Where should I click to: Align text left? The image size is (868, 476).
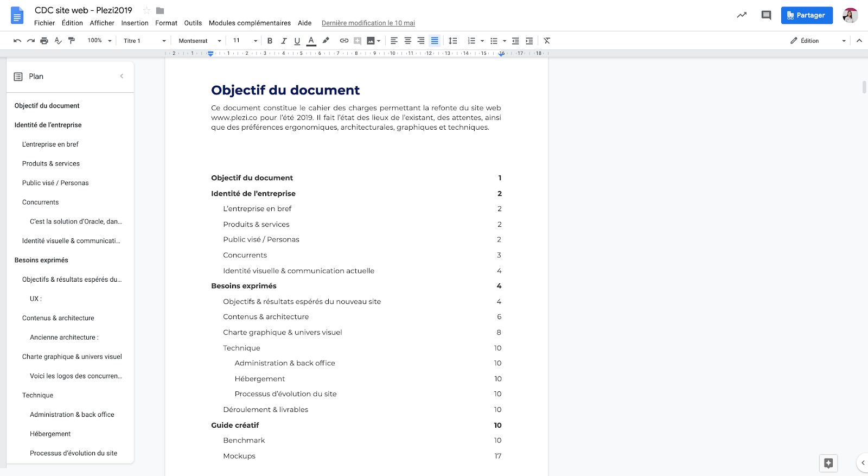click(394, 41)
